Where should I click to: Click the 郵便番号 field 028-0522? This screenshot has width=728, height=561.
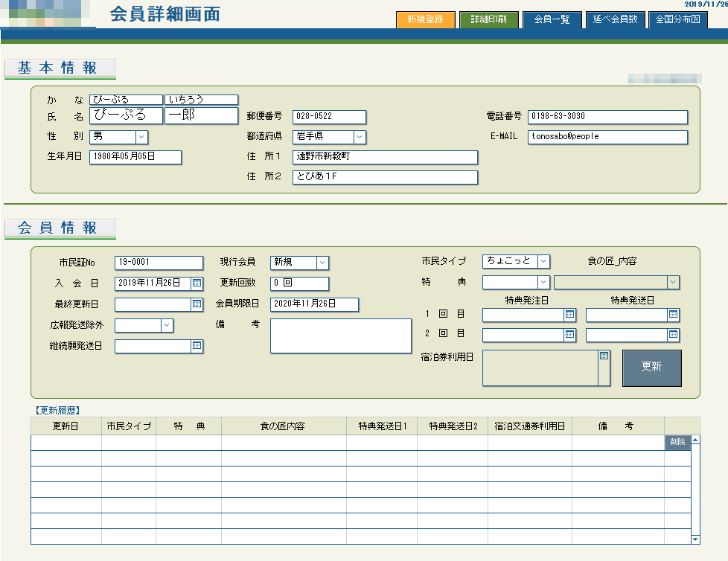pos(329,117)
